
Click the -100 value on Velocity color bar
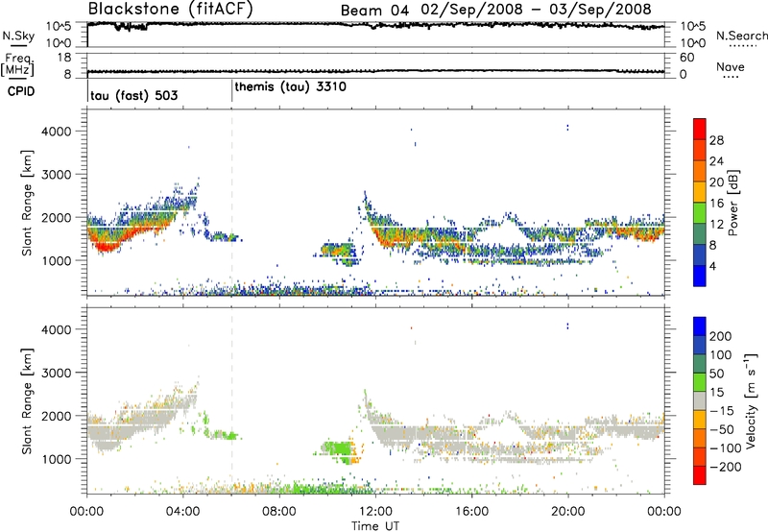tap(726, 448)
